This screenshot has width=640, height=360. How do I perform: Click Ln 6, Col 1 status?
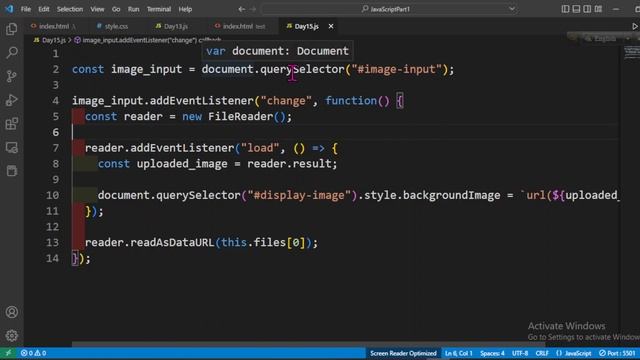pos(458,353)
